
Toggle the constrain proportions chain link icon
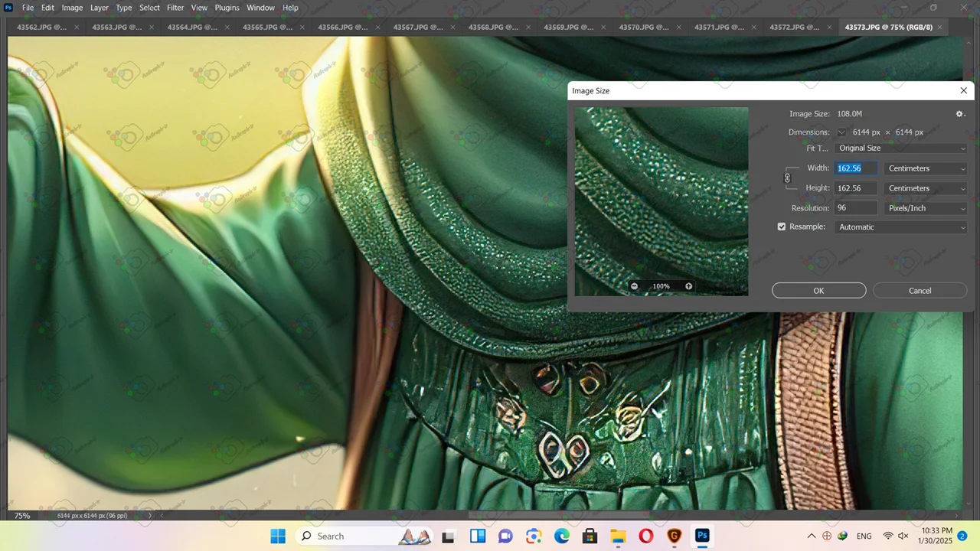click(787, 178)
